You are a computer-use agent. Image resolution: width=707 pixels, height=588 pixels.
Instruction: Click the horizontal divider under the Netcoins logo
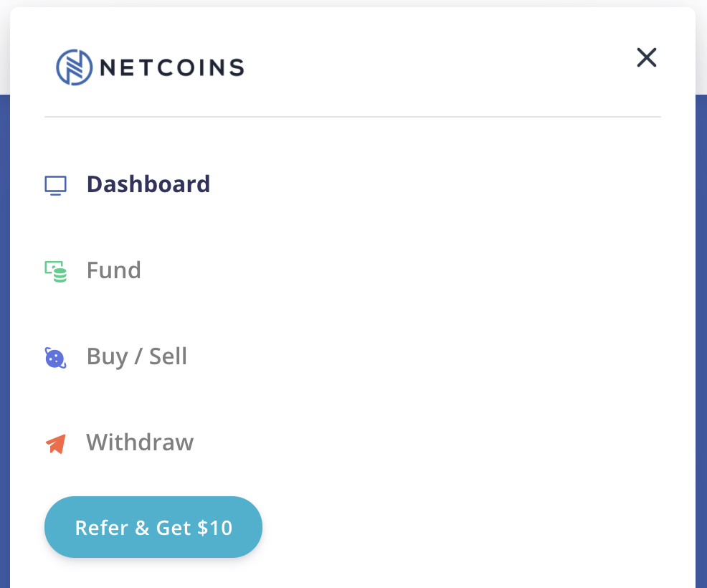pos(353,116)
